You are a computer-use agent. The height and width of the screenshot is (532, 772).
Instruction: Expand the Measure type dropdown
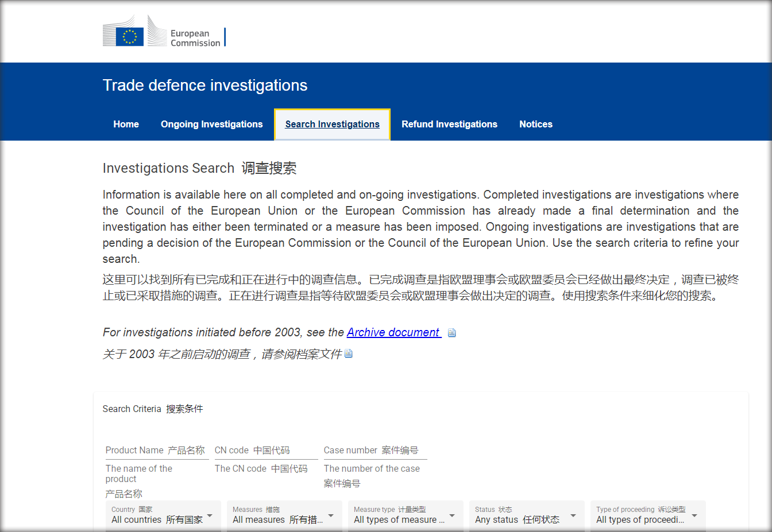(x=406, y=515)
